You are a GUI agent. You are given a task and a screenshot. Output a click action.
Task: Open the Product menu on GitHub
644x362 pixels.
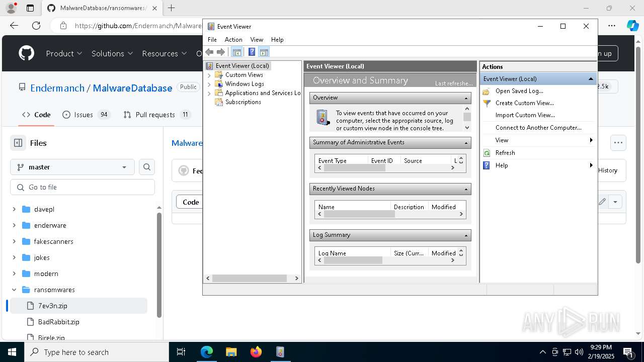tap(64, 53)
